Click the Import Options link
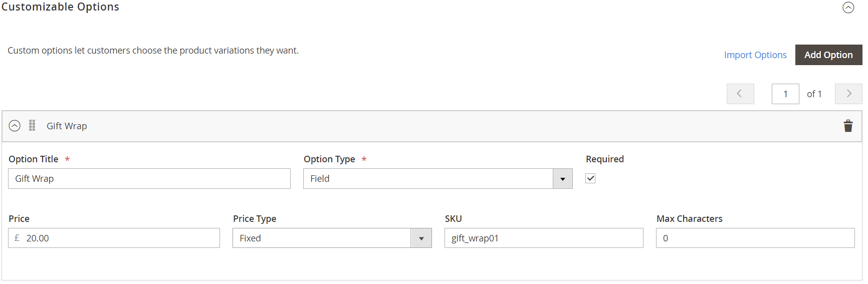The height and width of the screenshot is (284, 868). tap(755, 55)
